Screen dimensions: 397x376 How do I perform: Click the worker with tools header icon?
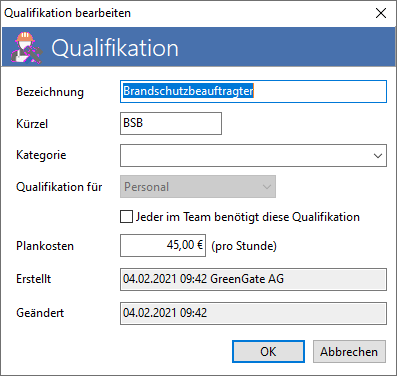(27, 48)
